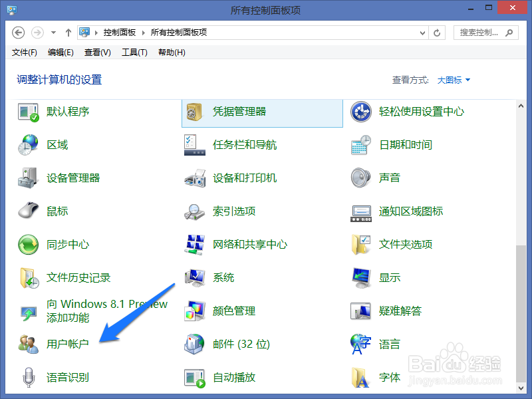Open the 同步中心 green icon
532x399 pixels.
pos(28,245)
